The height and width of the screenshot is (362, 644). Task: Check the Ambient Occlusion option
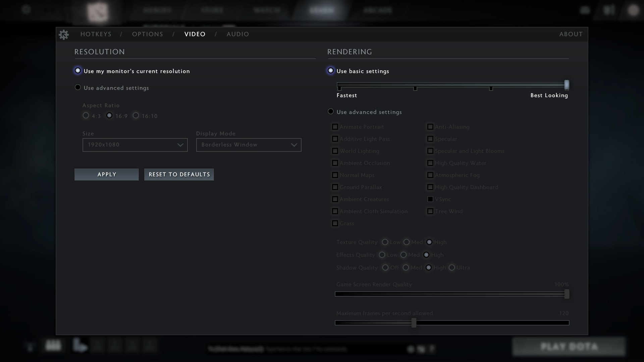[335, 163]
